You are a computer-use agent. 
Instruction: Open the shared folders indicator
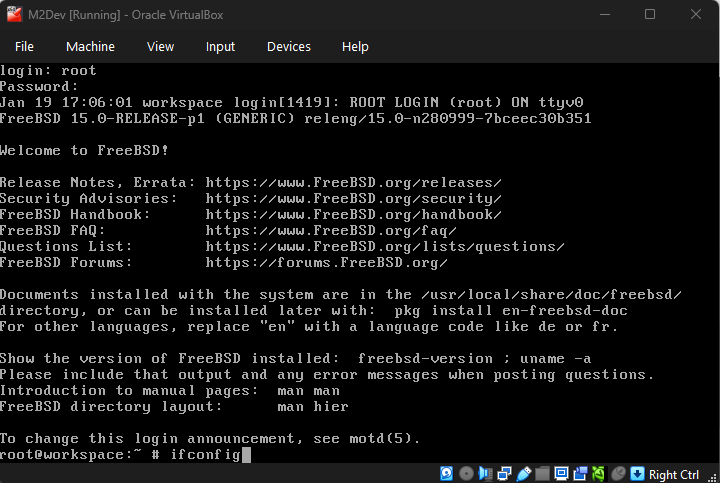[x=541, y=474]
